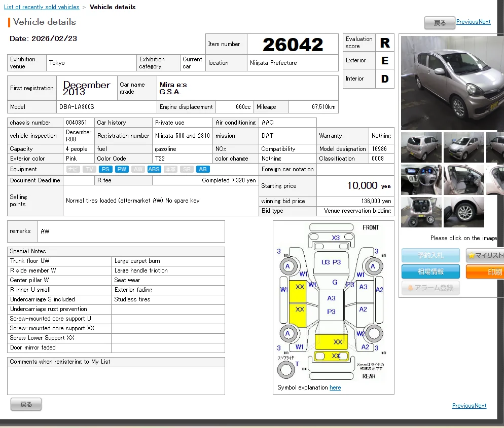This screenshot has height=428, width=504.
Task: Open the open-trunk with tires thumbnail
Action: click(x=421, y=212)
